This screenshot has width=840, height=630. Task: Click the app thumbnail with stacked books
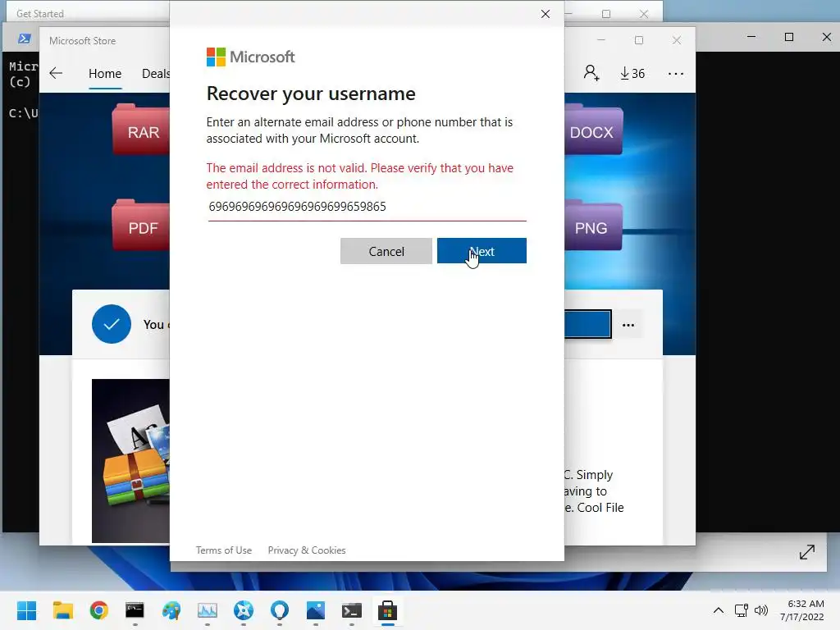point(130,461)
